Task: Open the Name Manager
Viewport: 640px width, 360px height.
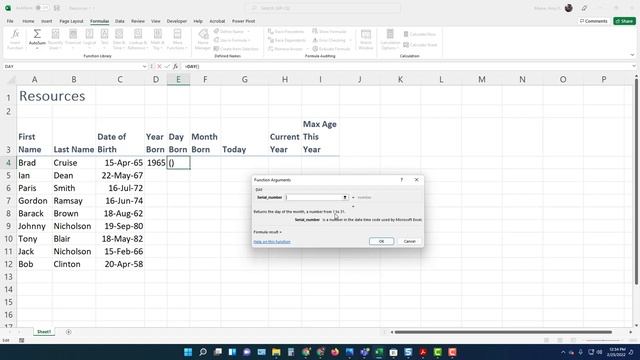Action: 203,40
